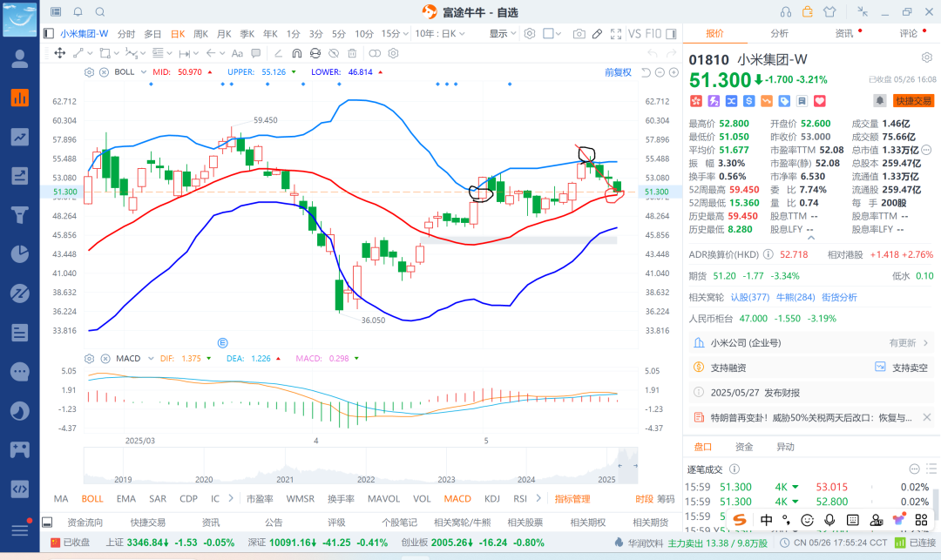Open the pie chart sidebar icon
Image resolution: width=941 pixels, height=560 pixels.
(x=20, y=253)
